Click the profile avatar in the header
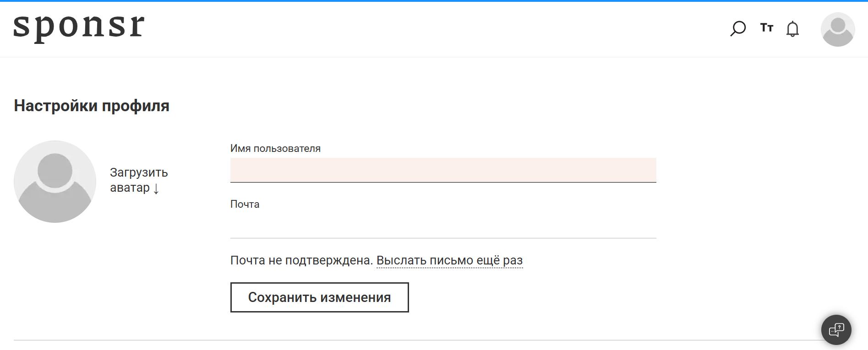The width and height of the screenshot is (868, 350). point(838,29)
